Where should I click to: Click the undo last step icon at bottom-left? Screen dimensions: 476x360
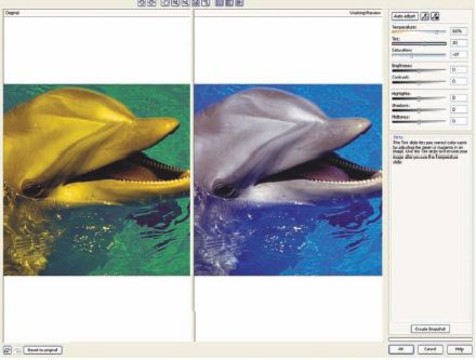tap(7, 350)
